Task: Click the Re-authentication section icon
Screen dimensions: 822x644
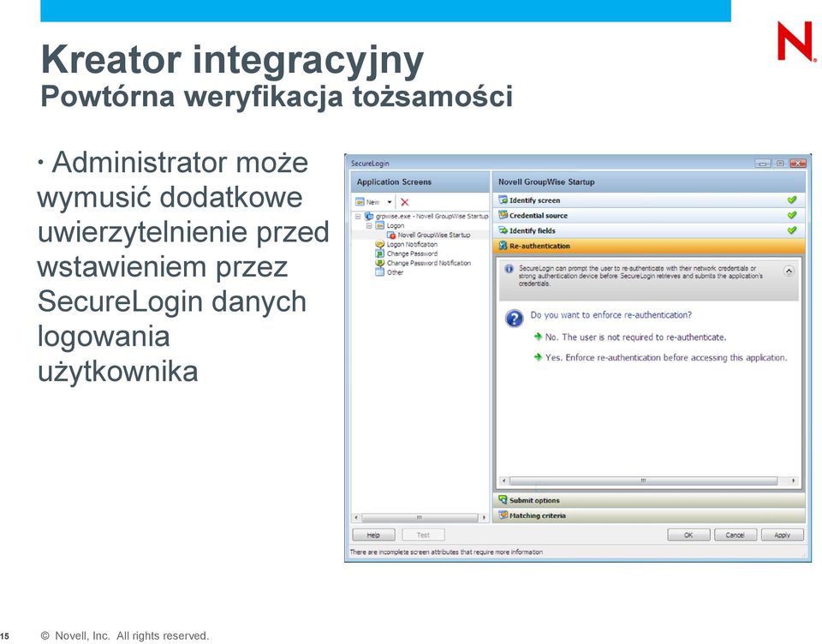Action: (x=503, y=246)
